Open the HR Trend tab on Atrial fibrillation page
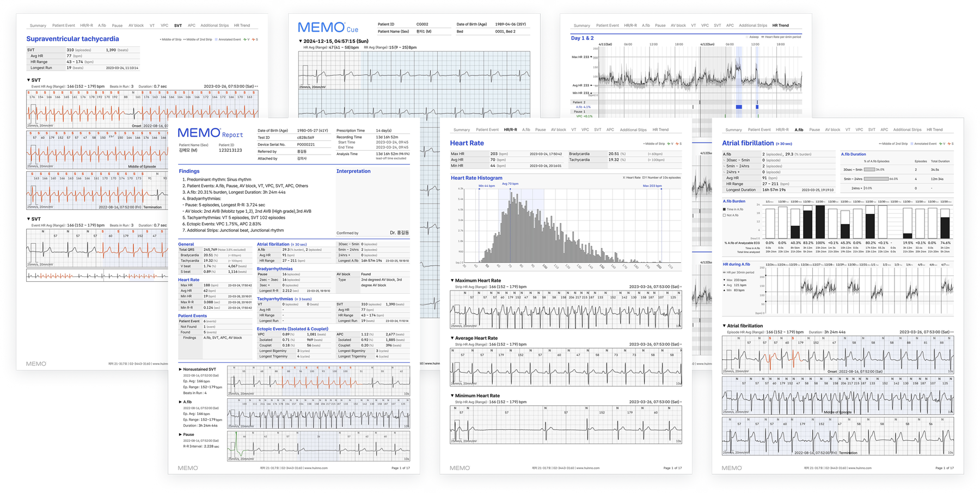The height and width of the screenshot is (493, 980). click(x=934, y=130)
